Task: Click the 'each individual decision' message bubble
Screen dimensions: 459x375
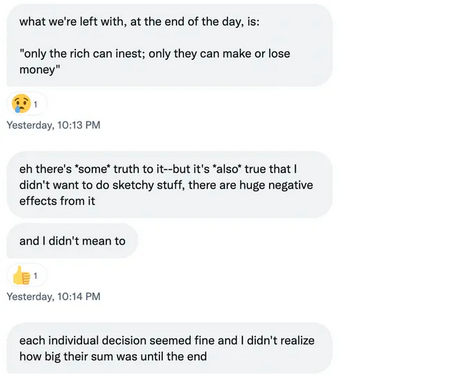Action: pyautogui.click(x=169, y=348)
